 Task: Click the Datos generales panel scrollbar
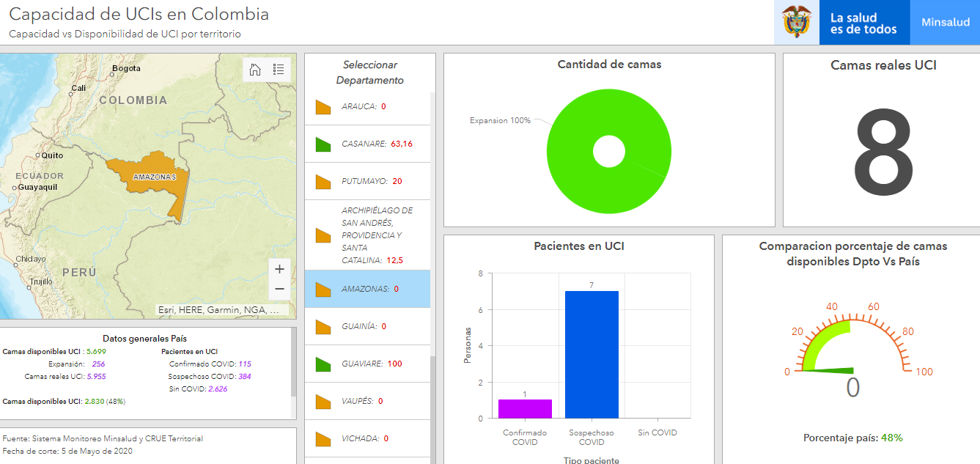pyautogui.click(x=293, y=362)
